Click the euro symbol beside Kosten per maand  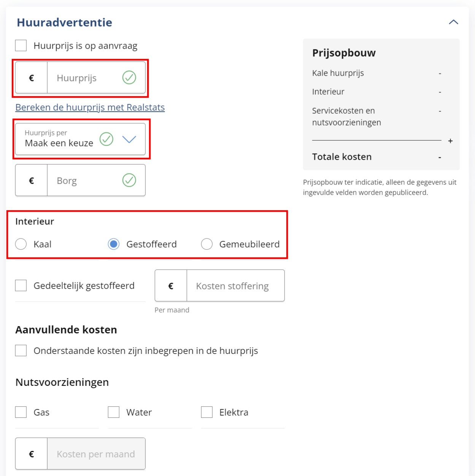(32, 454)
